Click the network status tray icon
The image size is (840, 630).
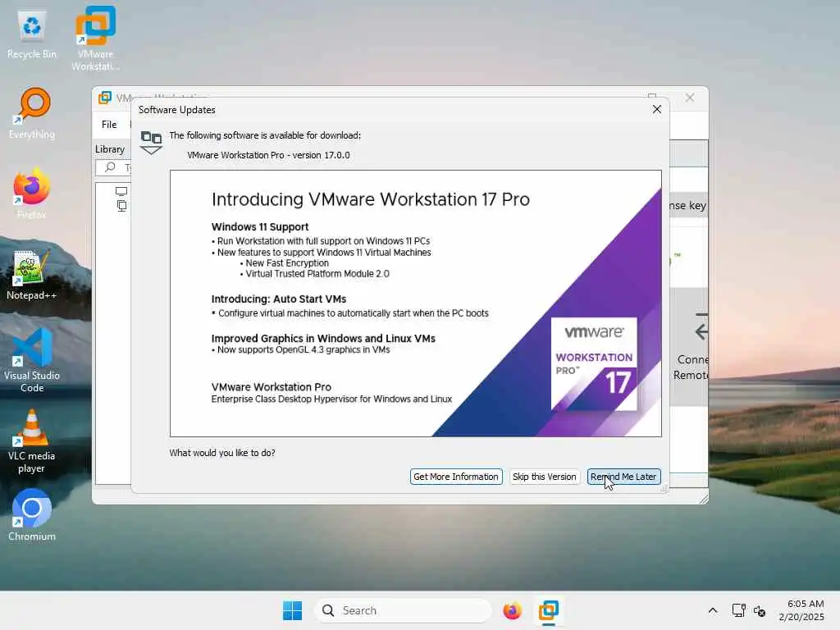tap(739, 610)
